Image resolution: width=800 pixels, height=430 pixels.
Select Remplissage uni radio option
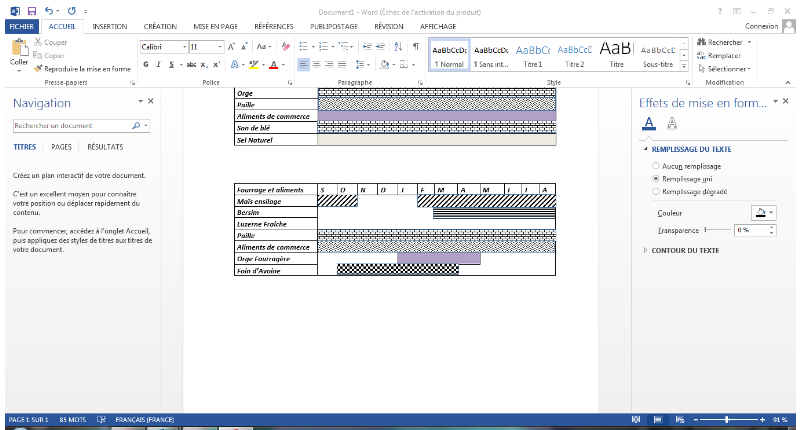[656, 177]
